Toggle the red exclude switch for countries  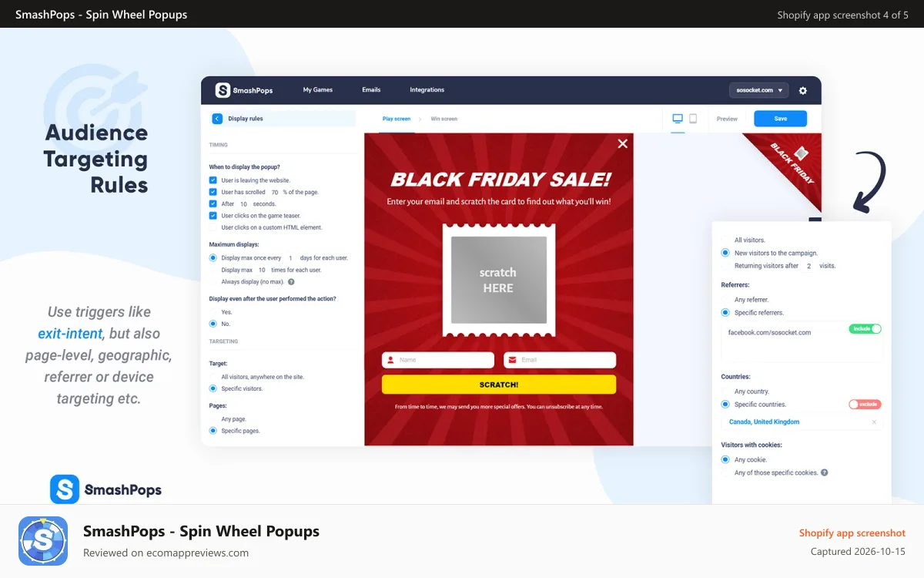pyautogui.click(x=865, y=404)
